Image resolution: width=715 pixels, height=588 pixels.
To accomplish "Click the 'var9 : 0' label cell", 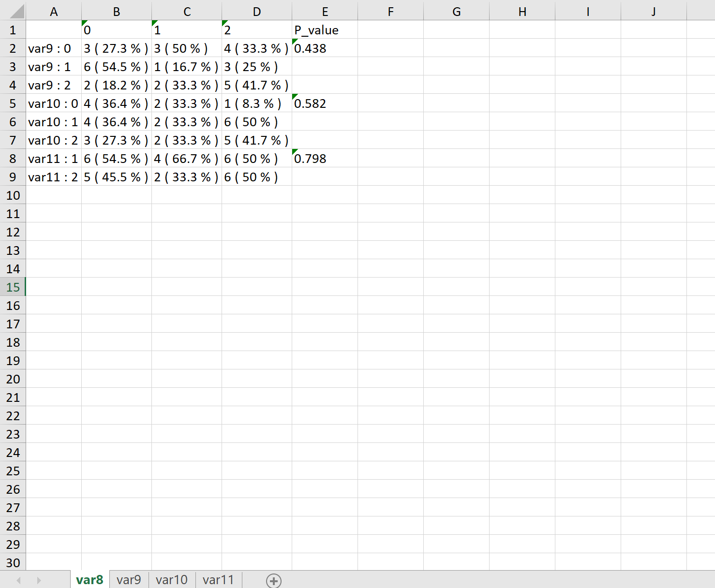I will [x=54, y=48].
